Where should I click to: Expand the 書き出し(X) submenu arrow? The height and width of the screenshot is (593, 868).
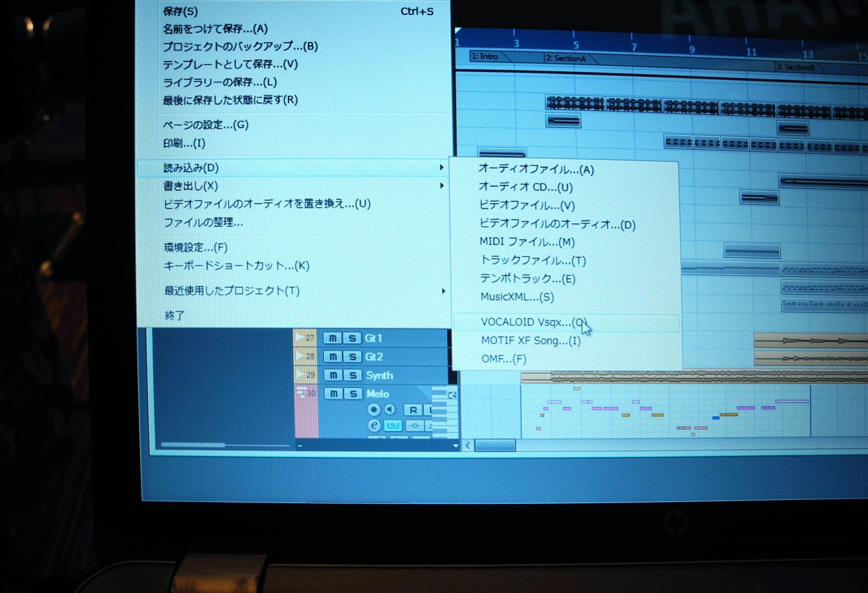click(x=442, y=185)
